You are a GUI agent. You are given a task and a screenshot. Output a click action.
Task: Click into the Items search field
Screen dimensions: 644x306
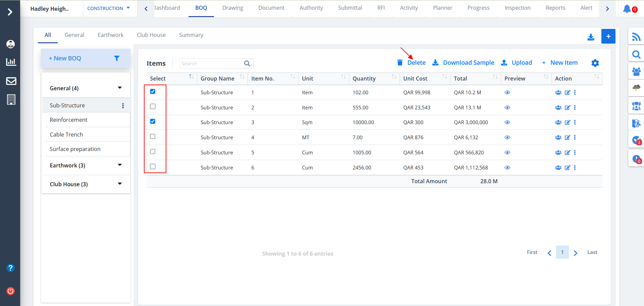[211, 63]
